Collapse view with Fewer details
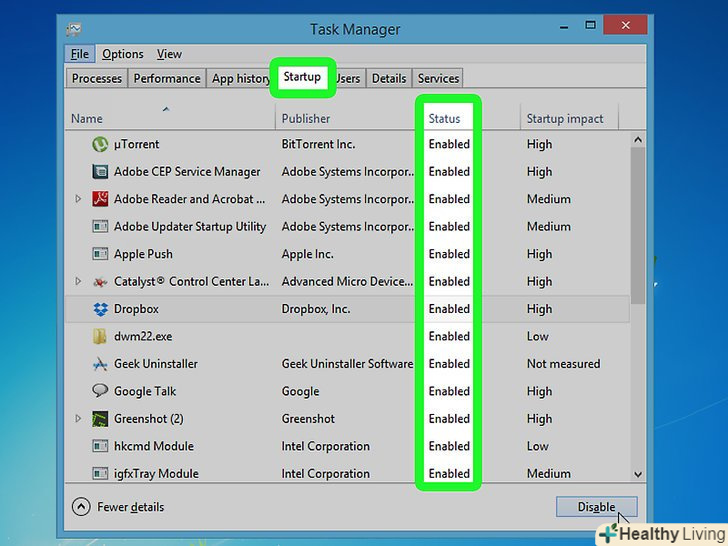 (x=118, y=507)
